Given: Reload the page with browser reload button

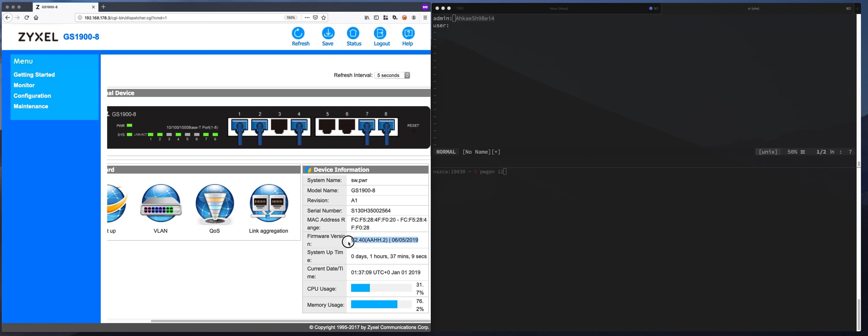Looking at the screenshot, I should pos(27,17).
